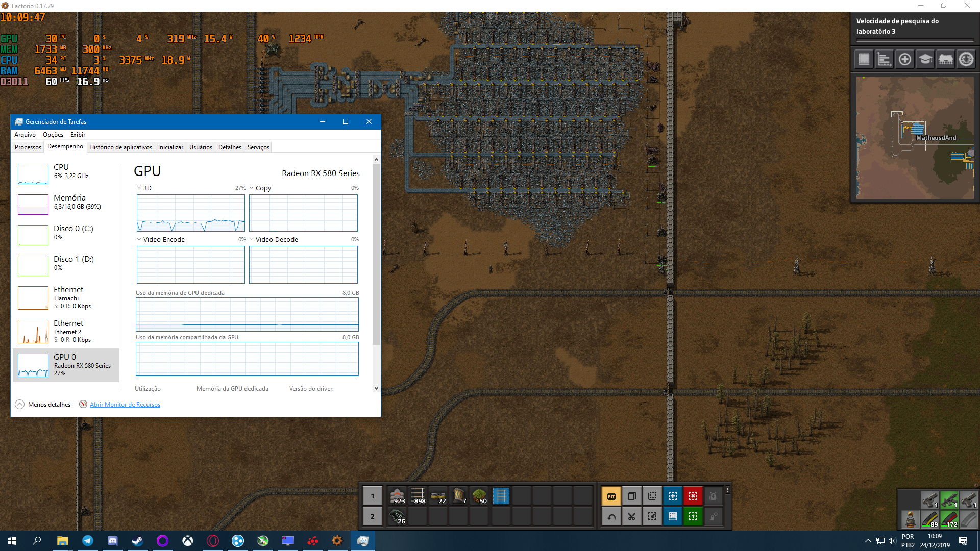This screenshot has height=551, width=980.
Task: Toggle the ALT mode button
Action: pyautogui.click(x=611, y=496)
